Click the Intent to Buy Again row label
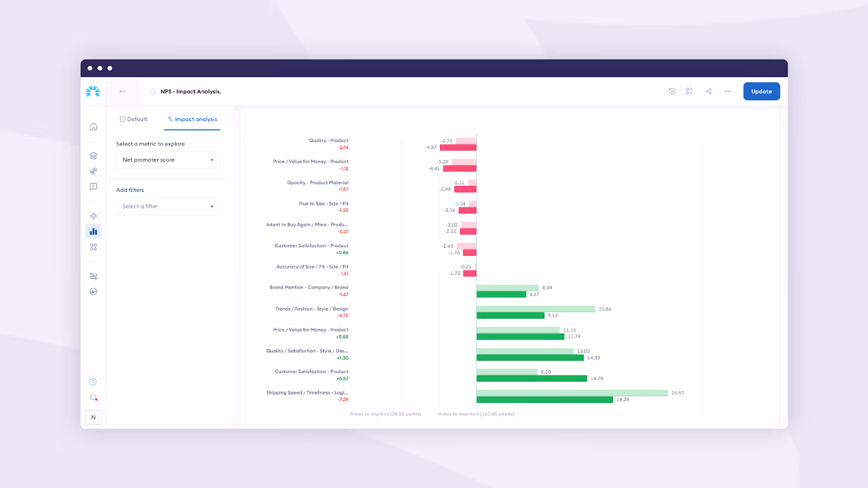The height and width of the screenshot is (488, 868). pyautogui.click(x=307, y=224)
